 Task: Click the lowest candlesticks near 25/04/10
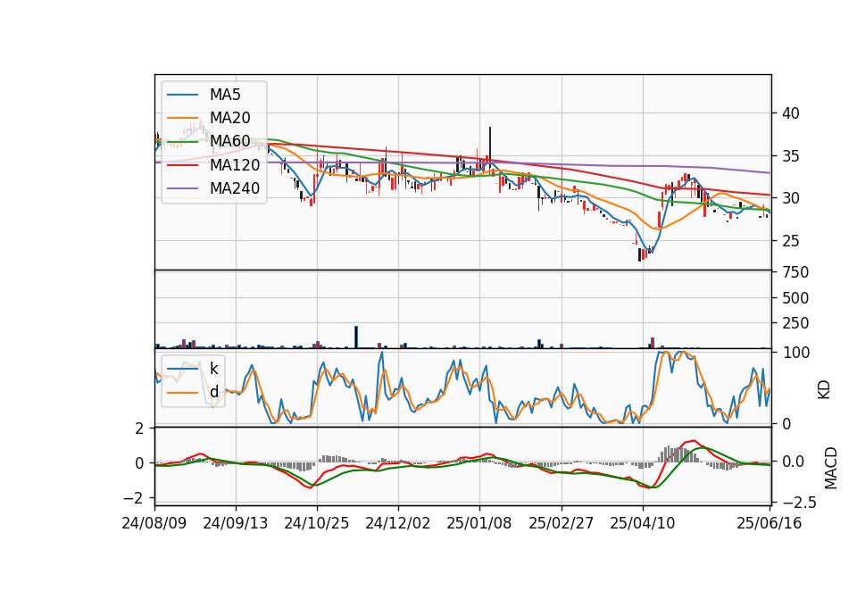click(645, 254)
